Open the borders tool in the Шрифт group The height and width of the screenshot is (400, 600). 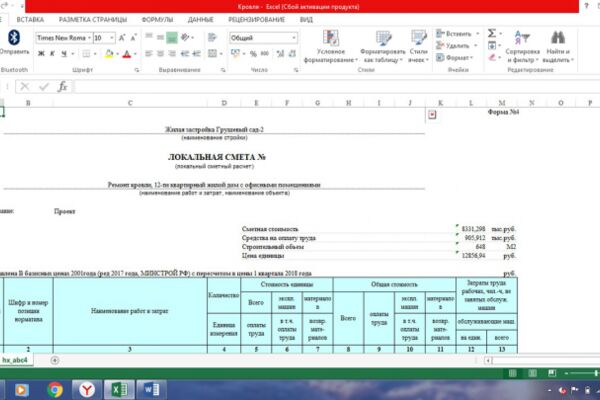point(86,54)
